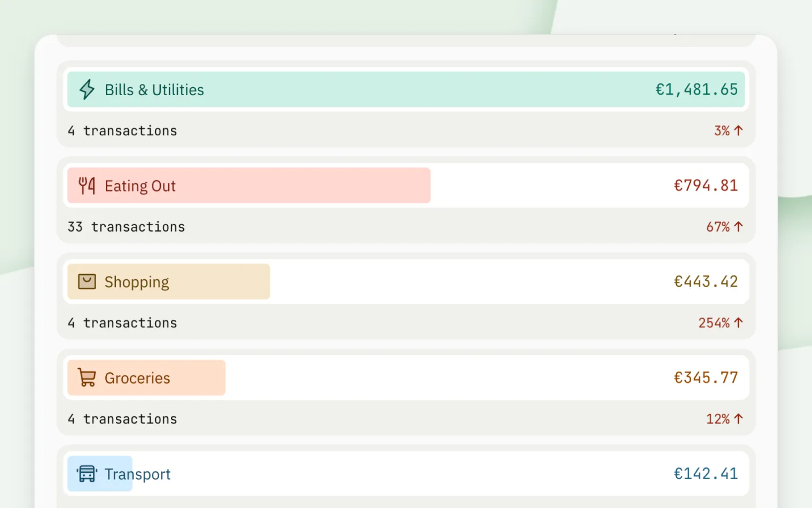
Task: Click 4 transactions under Bills & Utilities
Action: (122, 130)
